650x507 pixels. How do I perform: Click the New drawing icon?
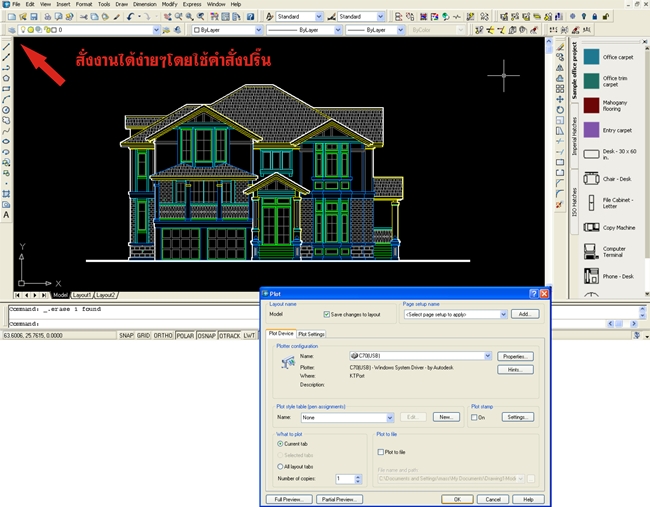click(x=12, y=17)
